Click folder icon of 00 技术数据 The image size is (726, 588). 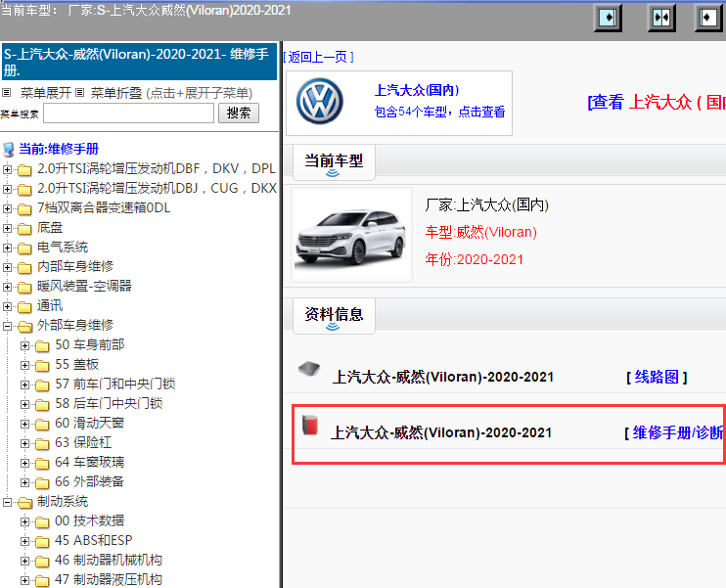(42, 521)
